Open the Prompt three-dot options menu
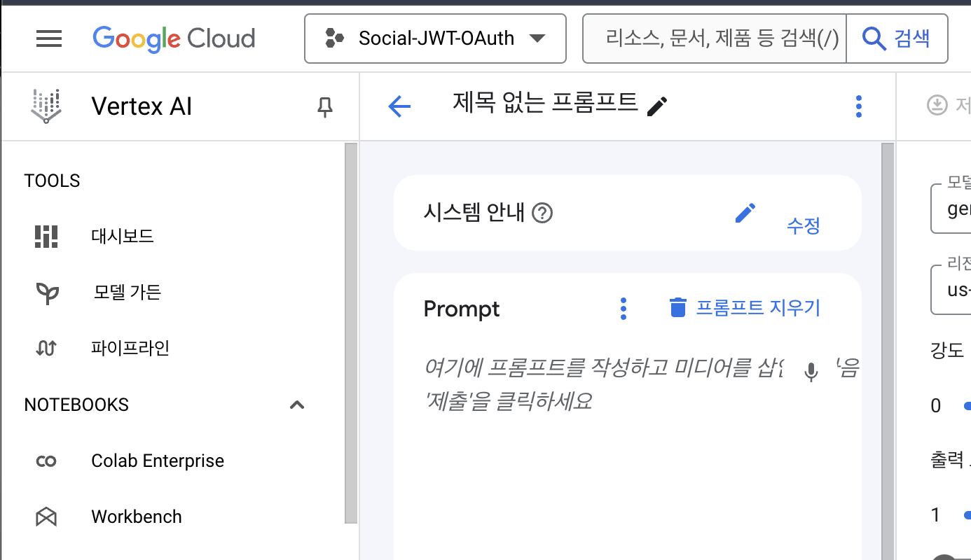971x560 pixels. pos(624,309)
